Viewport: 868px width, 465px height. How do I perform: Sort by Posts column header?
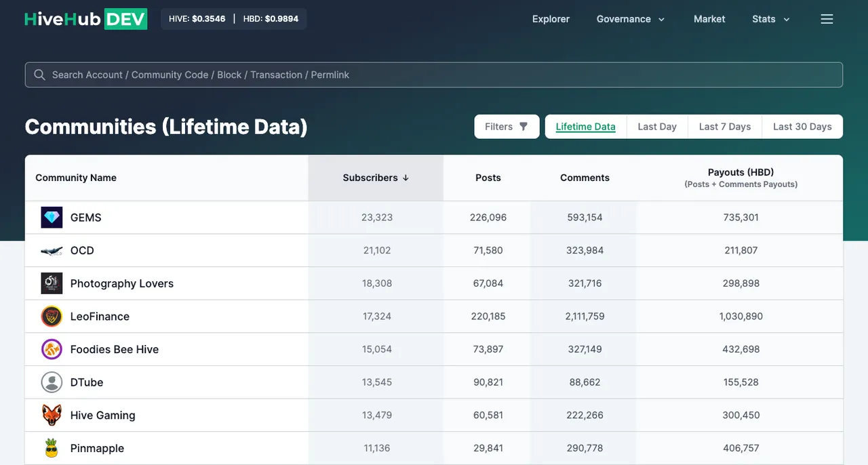click(488, 178)
